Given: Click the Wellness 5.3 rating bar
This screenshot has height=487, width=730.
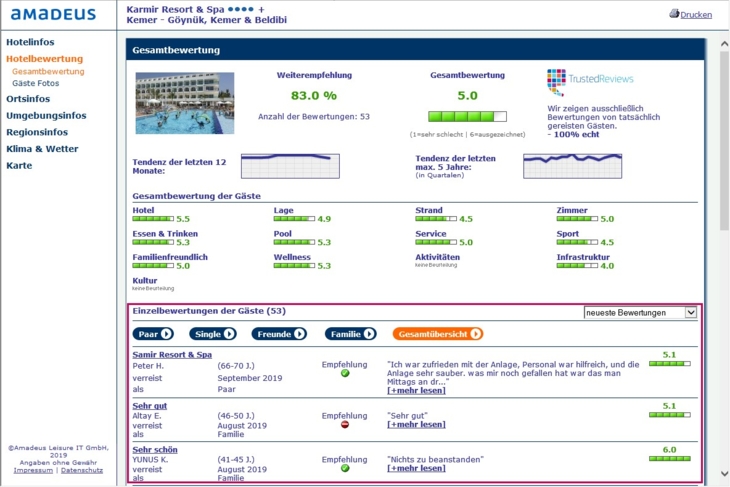Looking at the screenshot, I should pos(294,266).
